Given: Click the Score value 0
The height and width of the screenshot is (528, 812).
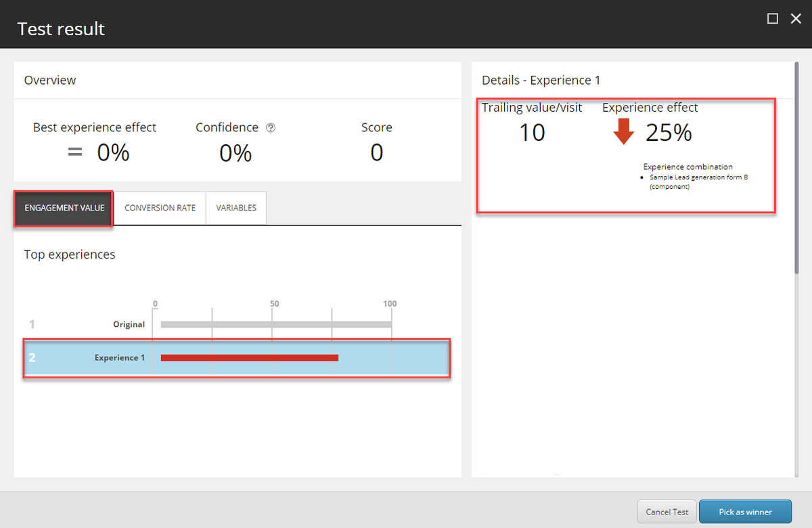Looking at the screenshot, I should (377, 152).
